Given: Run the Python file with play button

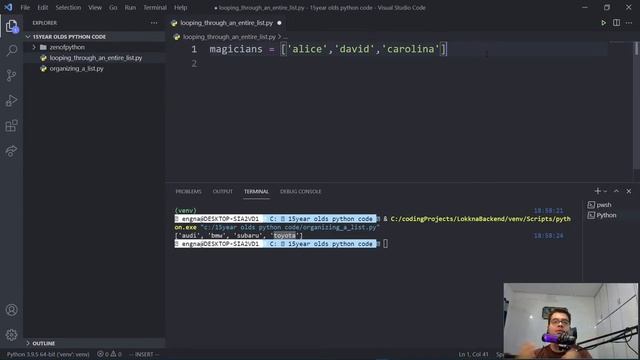Looking at the screenshot, I should (x=603, y=23).
